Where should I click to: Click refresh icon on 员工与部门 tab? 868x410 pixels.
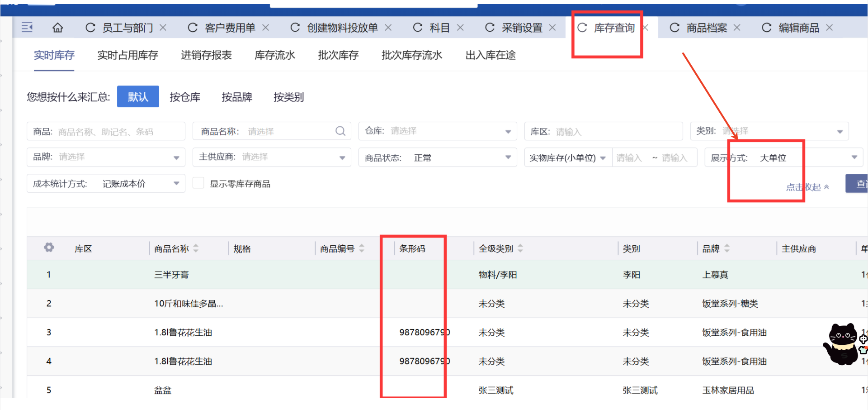pos(90,28)
